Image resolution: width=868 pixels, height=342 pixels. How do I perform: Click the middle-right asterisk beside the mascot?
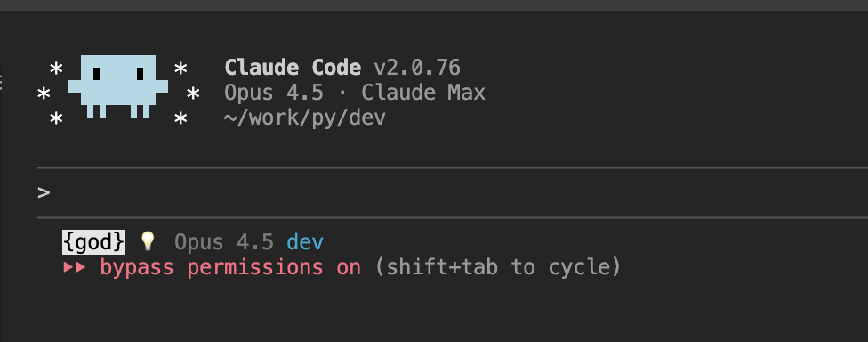pyautogui.click(x=193, y=94)
